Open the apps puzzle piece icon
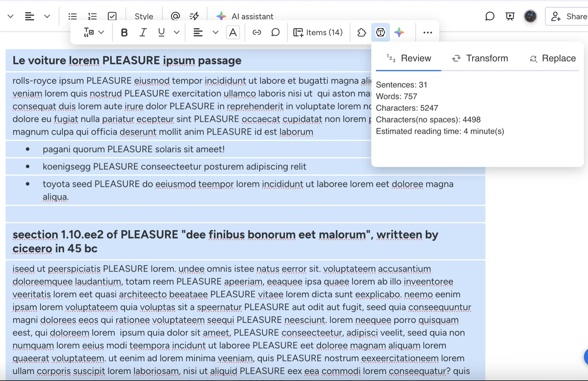 pyautogui.click(x=362, y=32)
